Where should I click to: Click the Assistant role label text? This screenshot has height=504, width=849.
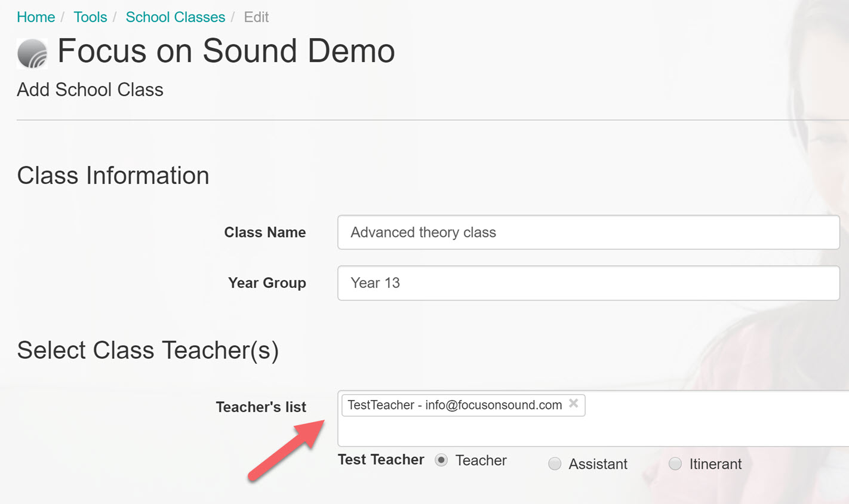pos(598,464)
